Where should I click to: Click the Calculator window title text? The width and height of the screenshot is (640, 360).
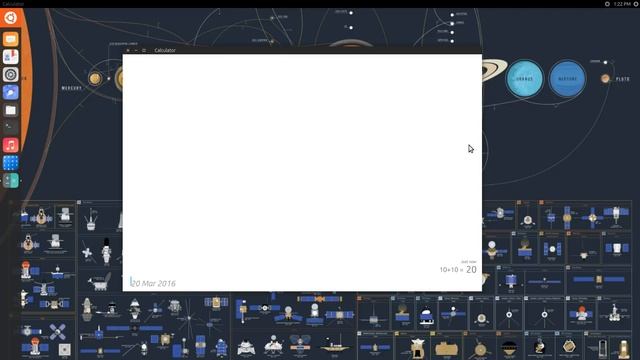coord(165,50)
